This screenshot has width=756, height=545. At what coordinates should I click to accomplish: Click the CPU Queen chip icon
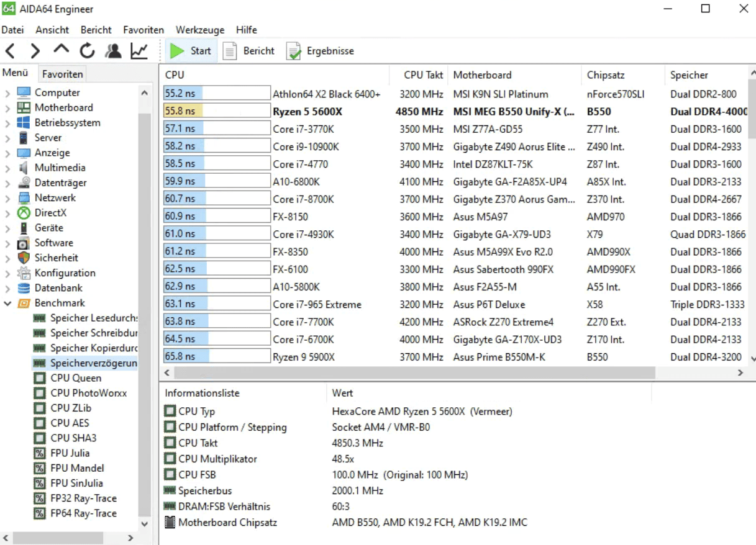pos(40,378)
